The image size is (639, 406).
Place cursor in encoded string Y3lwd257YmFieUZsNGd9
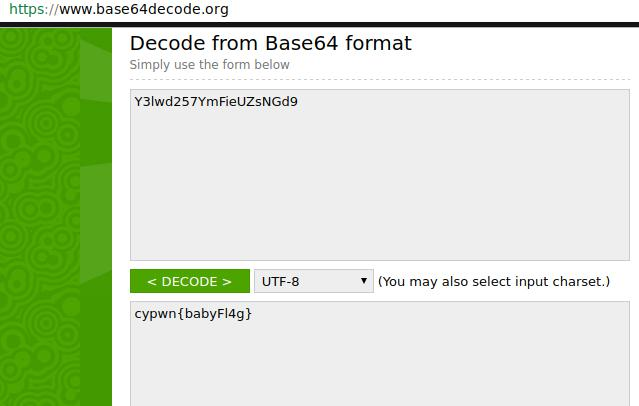216,102
